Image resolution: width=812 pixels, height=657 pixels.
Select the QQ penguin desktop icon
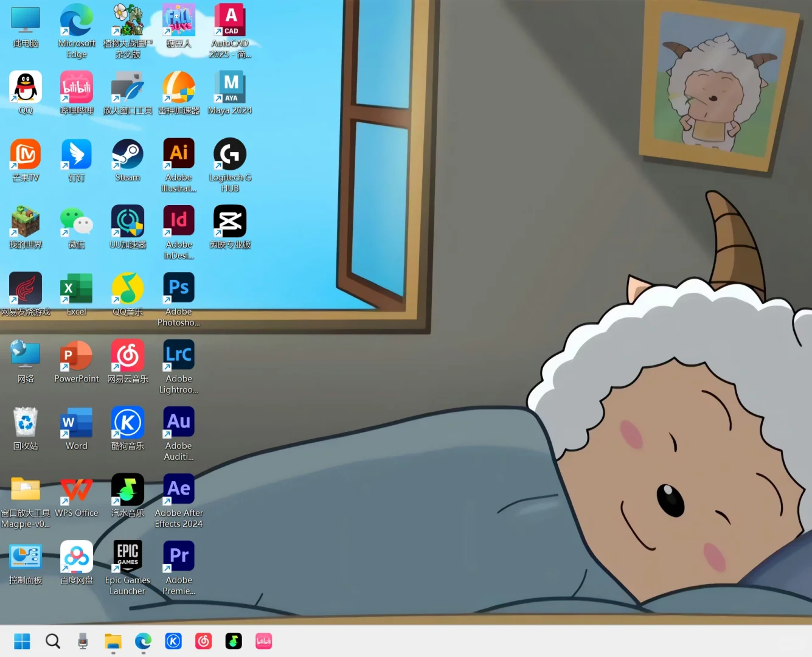(26, 93)
